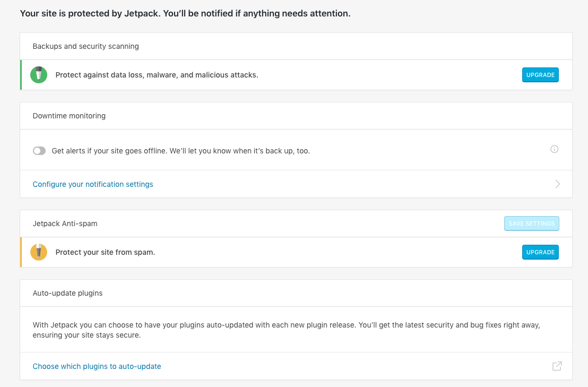Viewport: 588px width, 387px height.
Task: Click the 'Get alerts if your site goes offline' text
Action: pos(181,151)
